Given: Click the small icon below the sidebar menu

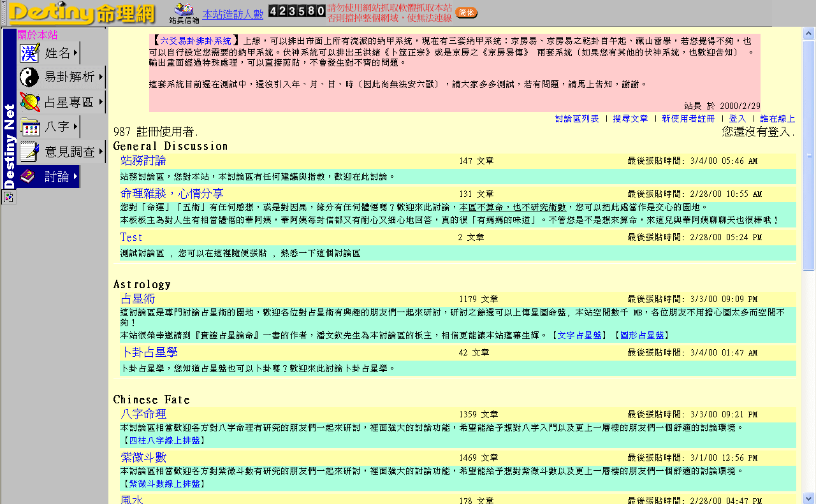Looking at the screenshot, I should [8, 198].
